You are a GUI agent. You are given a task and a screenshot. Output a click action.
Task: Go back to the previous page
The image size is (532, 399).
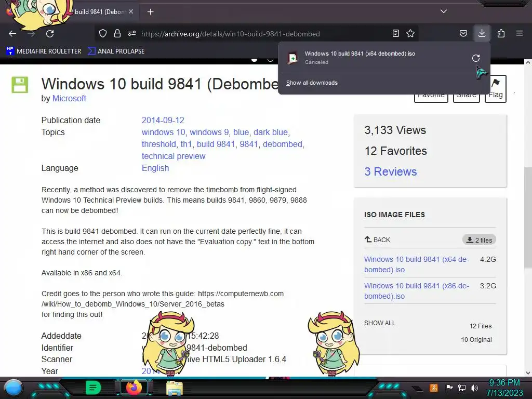[x=12, y=34]
